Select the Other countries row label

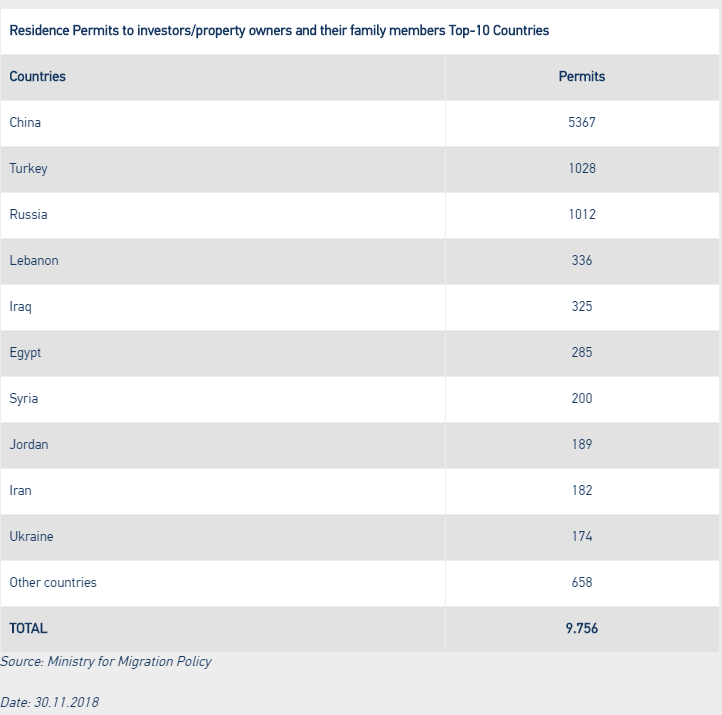[x=53, y=582]
